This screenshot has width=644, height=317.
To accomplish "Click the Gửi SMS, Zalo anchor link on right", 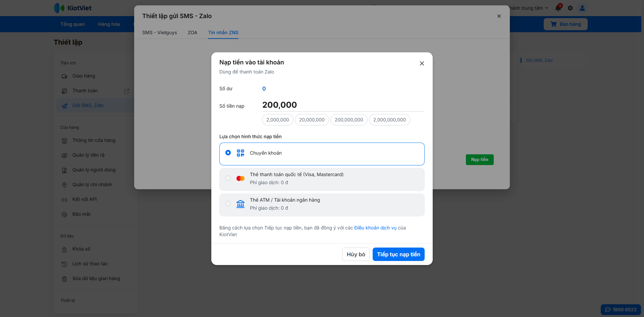I will [x=539, y=60].
